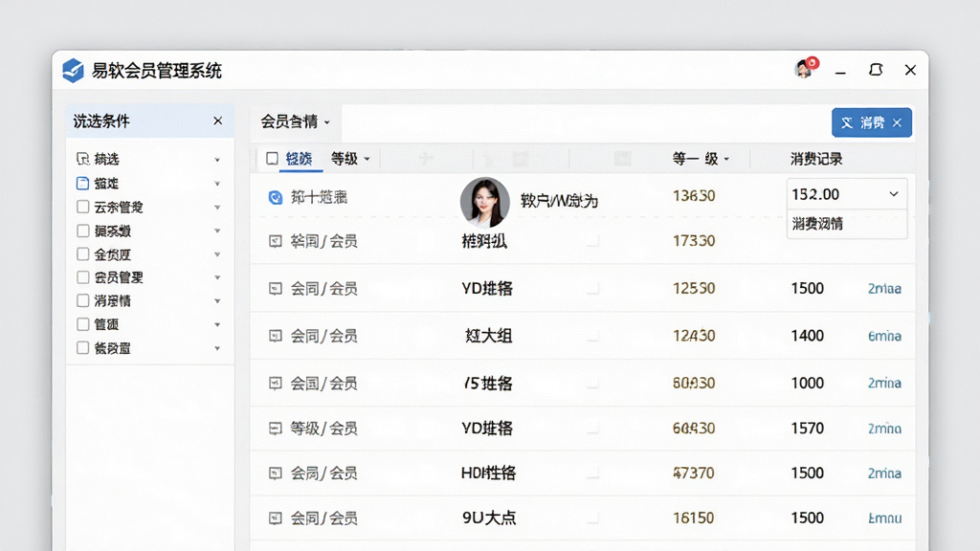Select the 17330 value in the second row
This screenshot has width=980, height=551.
click(694, 240)
